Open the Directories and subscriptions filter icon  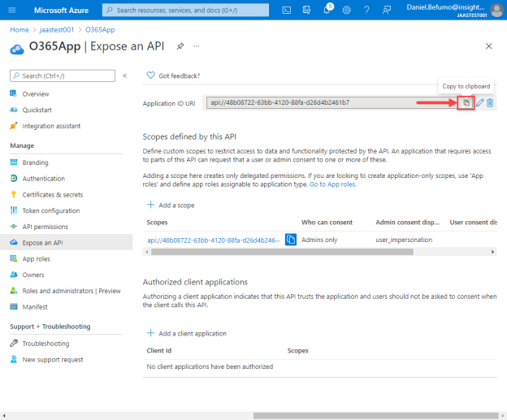(x=306, y=10)
